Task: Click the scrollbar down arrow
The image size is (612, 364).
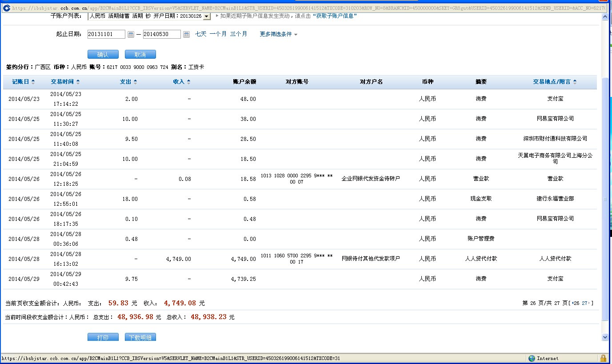Action: [604, 337]
